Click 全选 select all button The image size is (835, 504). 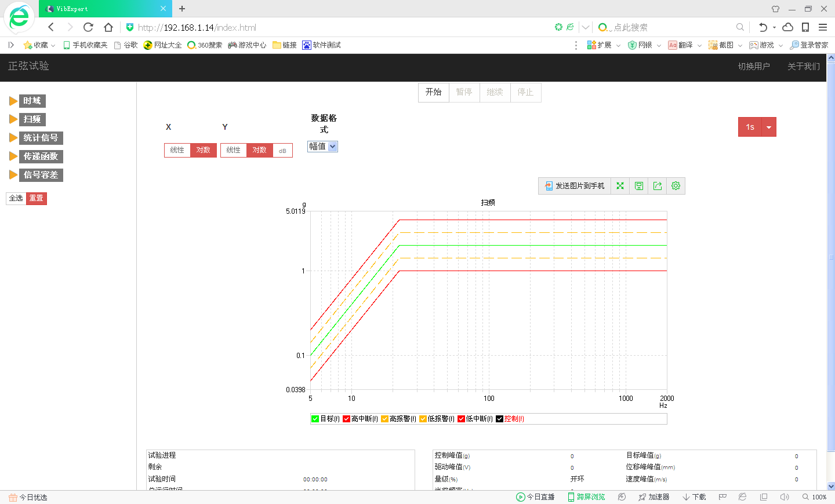16,198
